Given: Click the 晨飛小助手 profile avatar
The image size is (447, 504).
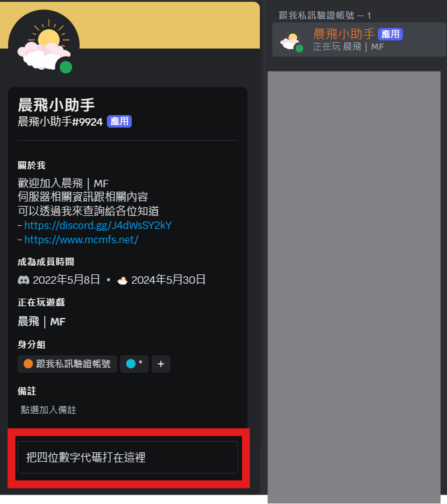Looking at the screenshot, I should [x=44, y=45].
